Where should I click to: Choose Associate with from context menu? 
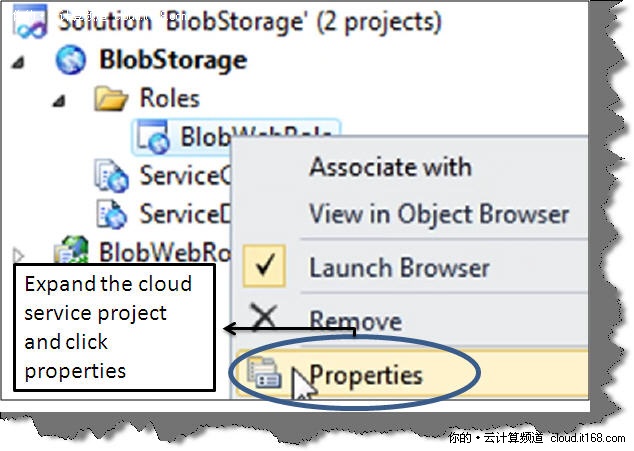click(x=389, y=167)
